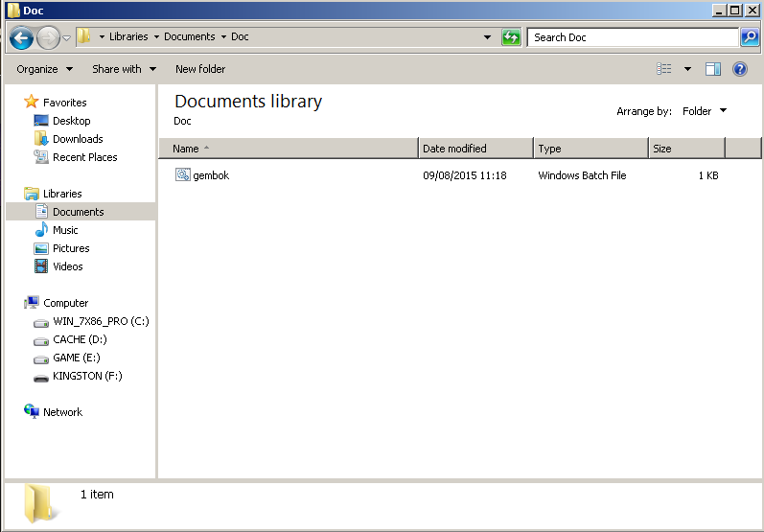This screenshot has height=532, width=764.
Task: Click the Documents library icon
Action: pos(41,211)
